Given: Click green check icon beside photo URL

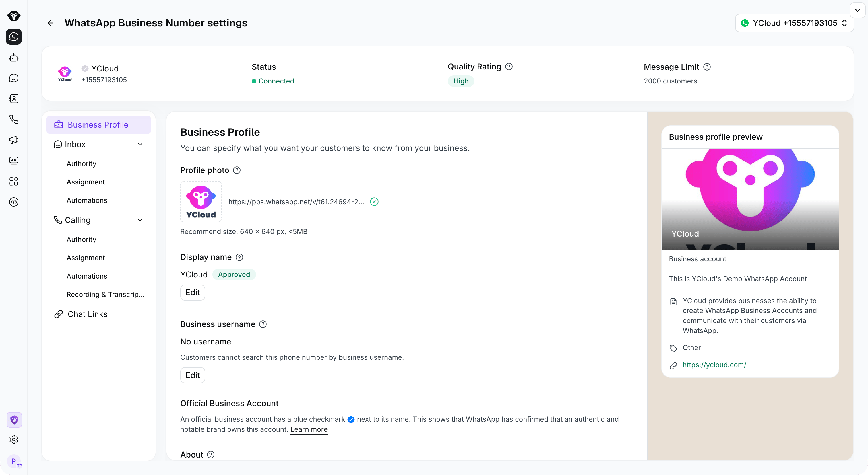Looking at the screenshot, I should [374, 202].
